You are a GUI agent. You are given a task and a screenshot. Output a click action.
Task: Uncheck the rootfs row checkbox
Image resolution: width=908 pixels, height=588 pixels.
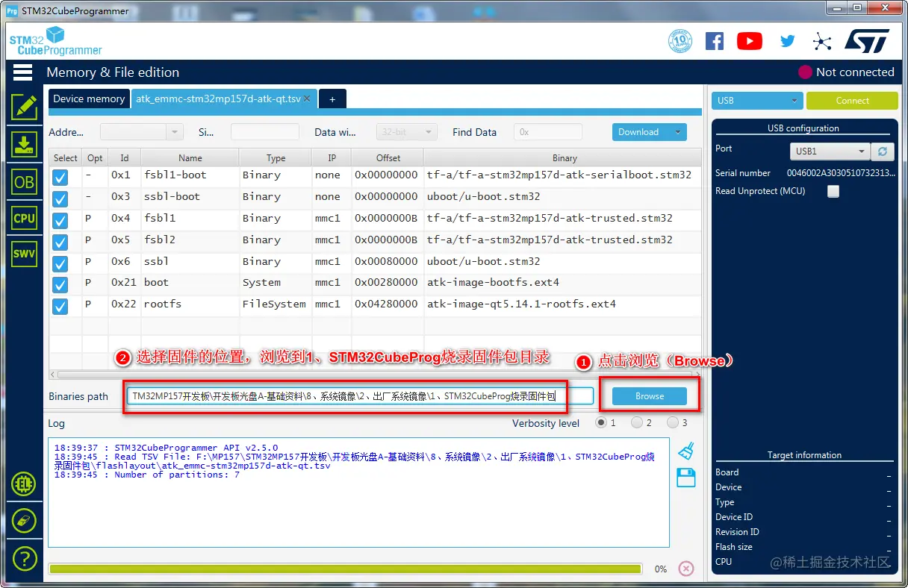pyautogui.click(x=60, y=307)
